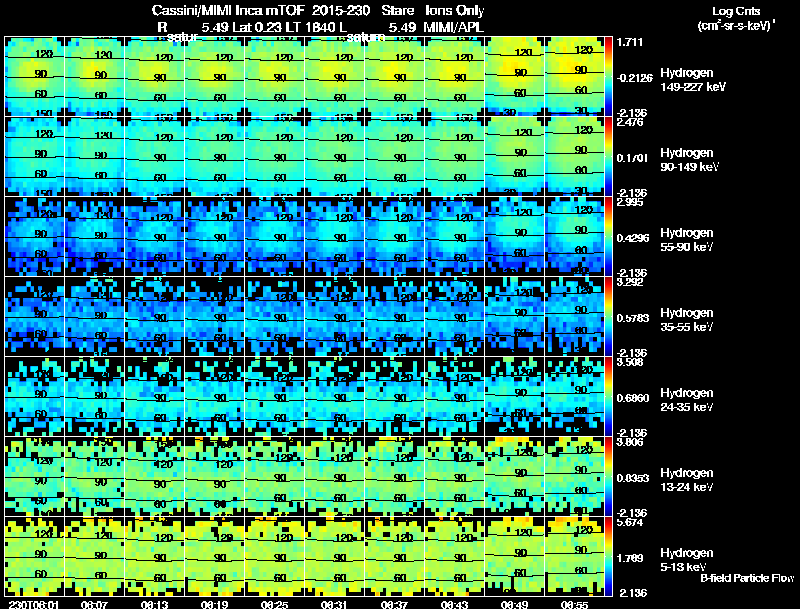This screenshot has height=609, width=800.
Task: Open the 5-13 keV panel at 06:07
Action: click(x=94, y=556)
